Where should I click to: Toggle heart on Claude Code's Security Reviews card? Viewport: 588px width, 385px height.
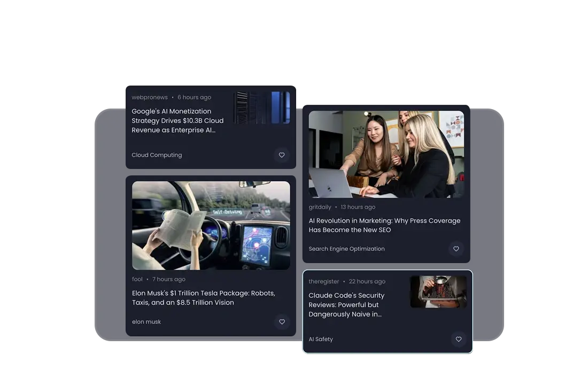click(458, 339)
